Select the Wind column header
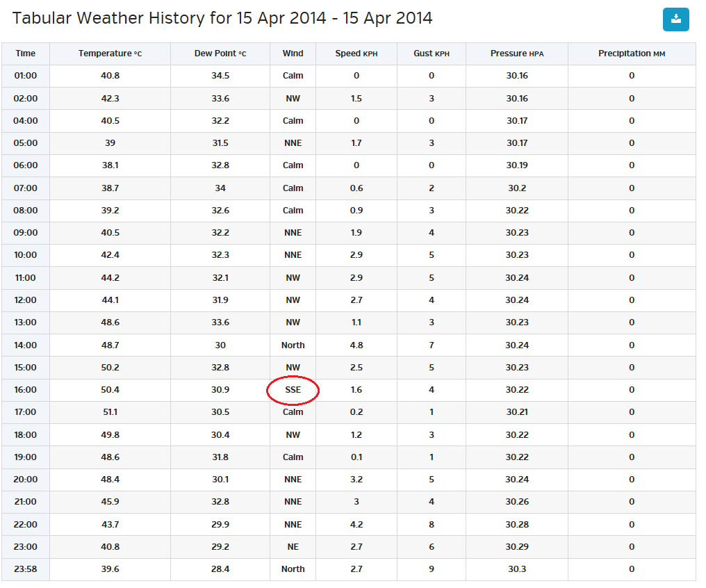The image size is (706, 588). (293, 54)
